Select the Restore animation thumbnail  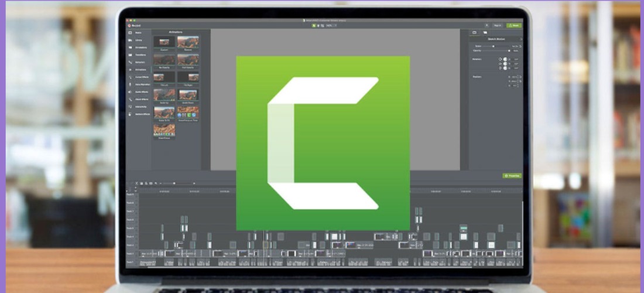click(x=188, y=42)
